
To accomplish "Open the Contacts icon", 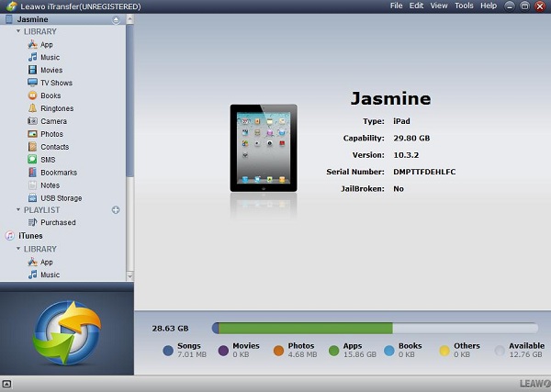I will coord(32,147).
